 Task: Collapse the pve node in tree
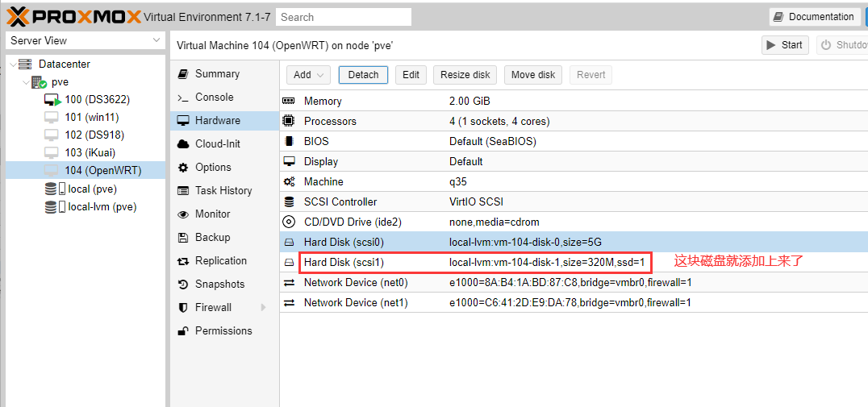26,82
